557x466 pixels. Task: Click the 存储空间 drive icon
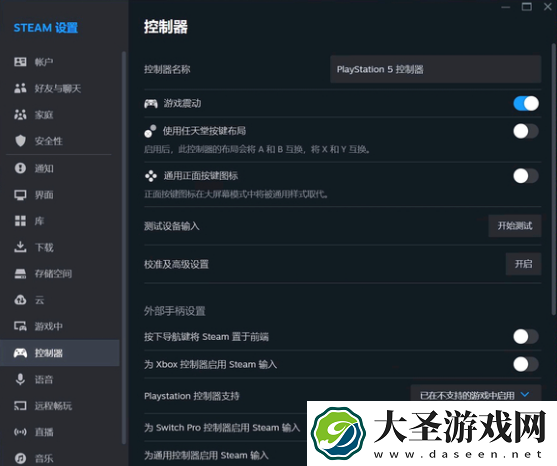[20, 273]
